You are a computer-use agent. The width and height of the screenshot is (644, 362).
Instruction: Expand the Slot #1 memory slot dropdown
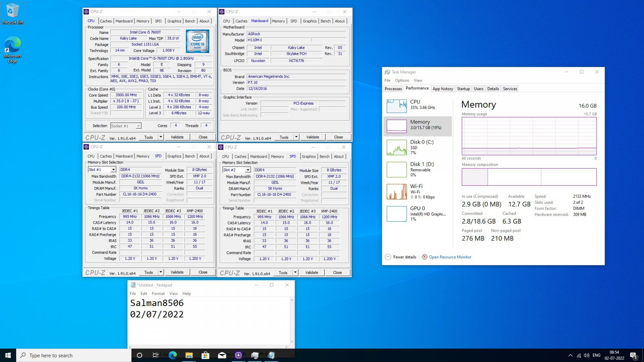pyautogui.click(x=113, y=170)
